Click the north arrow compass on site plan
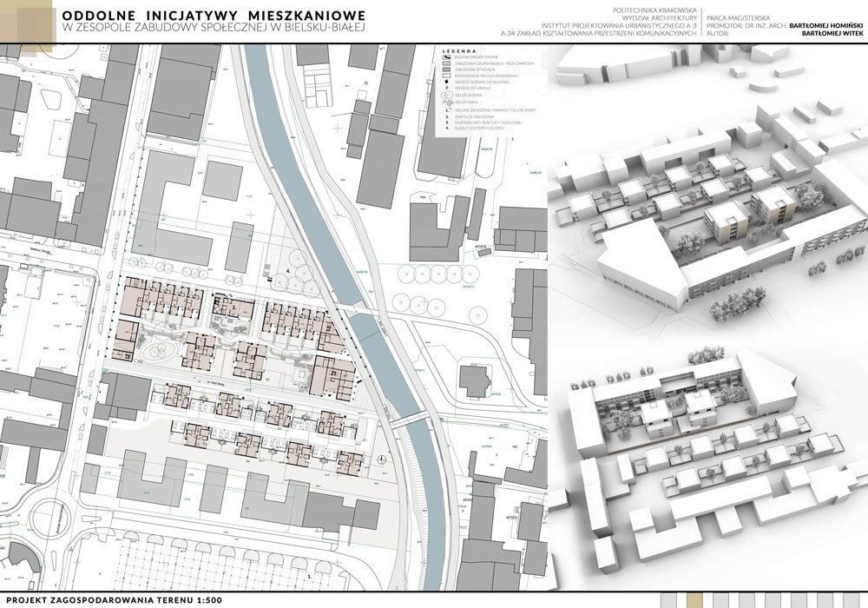Viewport: 868px width, 608px height. click(x=383, y=458)
